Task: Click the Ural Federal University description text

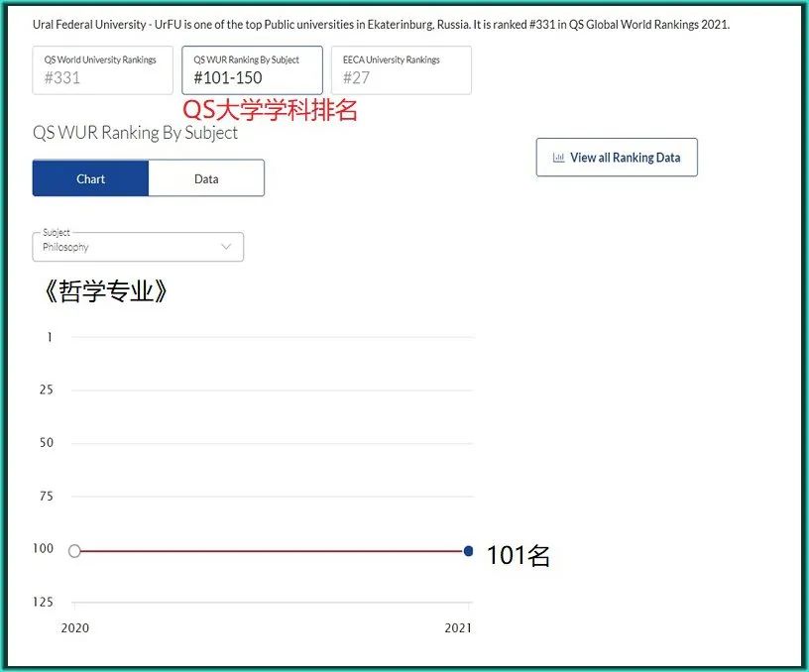Action: click(382, 24)
